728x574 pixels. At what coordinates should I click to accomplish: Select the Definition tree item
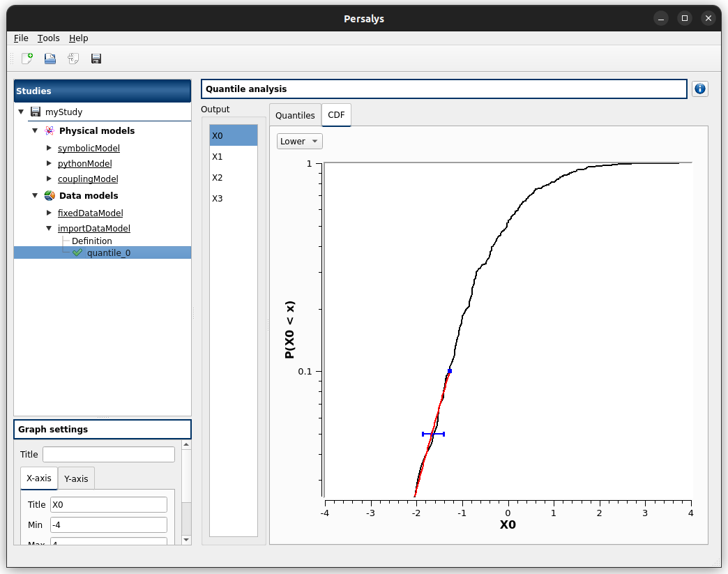[x=91, y=241]
